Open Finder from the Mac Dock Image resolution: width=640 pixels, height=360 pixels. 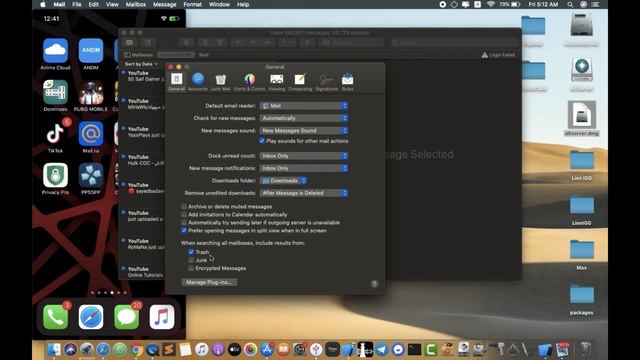tap(54, 349)
